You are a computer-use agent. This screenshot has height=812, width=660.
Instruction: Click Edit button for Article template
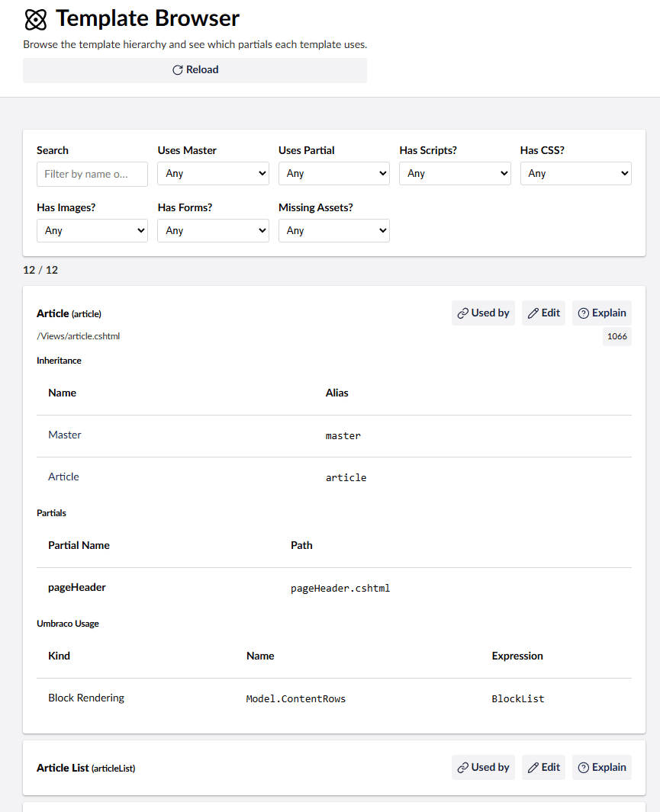tap(543, 313)
